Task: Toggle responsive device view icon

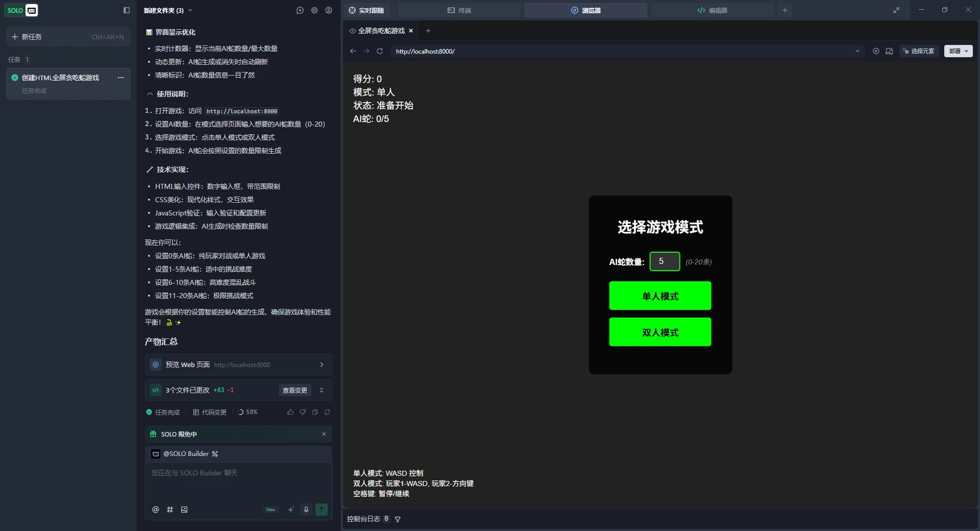Action: point(889,51)
